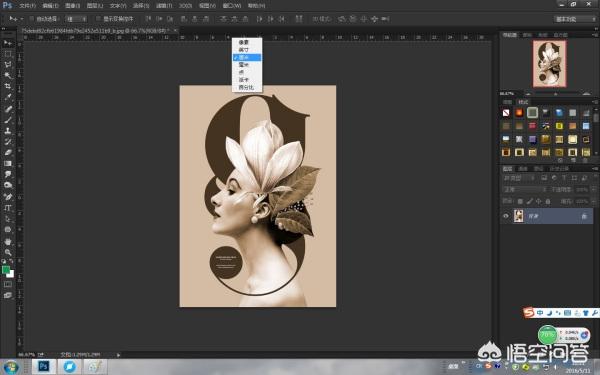Open the 图像(I) Image menu
This screenshot has height=375, width=600.
coord(72,6)
